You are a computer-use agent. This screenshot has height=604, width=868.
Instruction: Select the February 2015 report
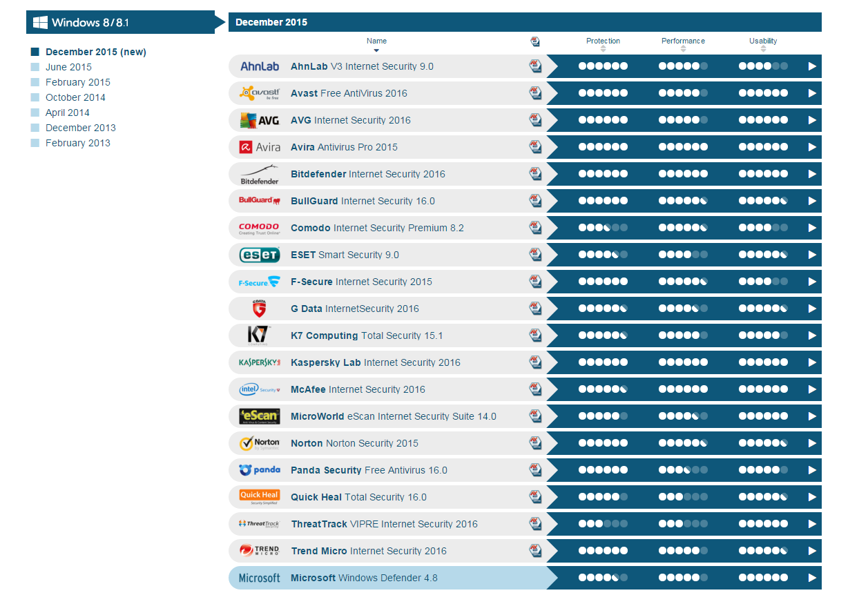click(x=78, y=82)
